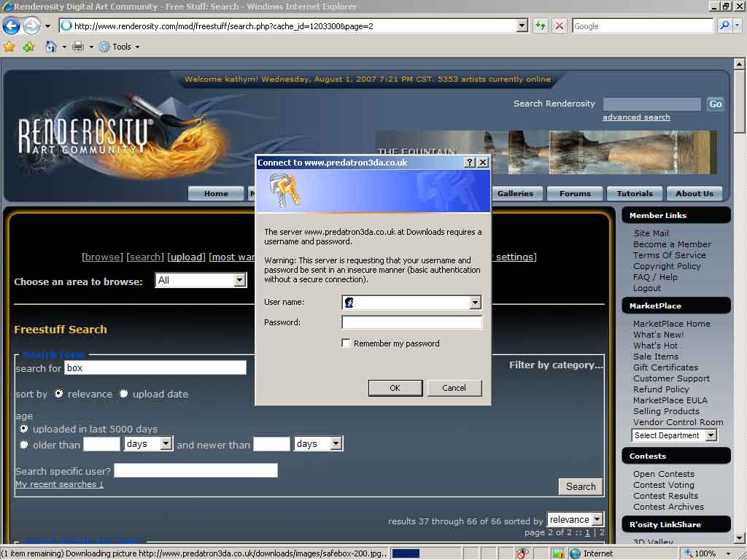Stop page loading with red X

pyautogui.click(x=560, y=26)
